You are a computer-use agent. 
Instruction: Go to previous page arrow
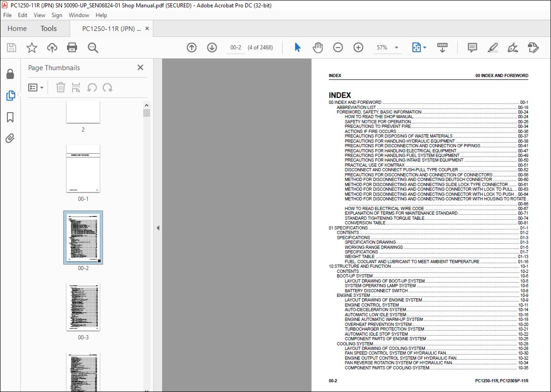[192, 48]
